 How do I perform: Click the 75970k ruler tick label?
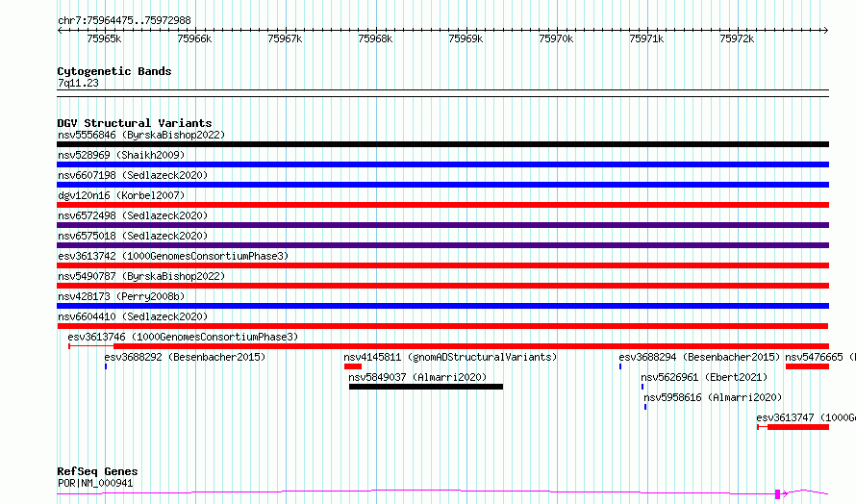pyautogui.click(x=556, y=38)
